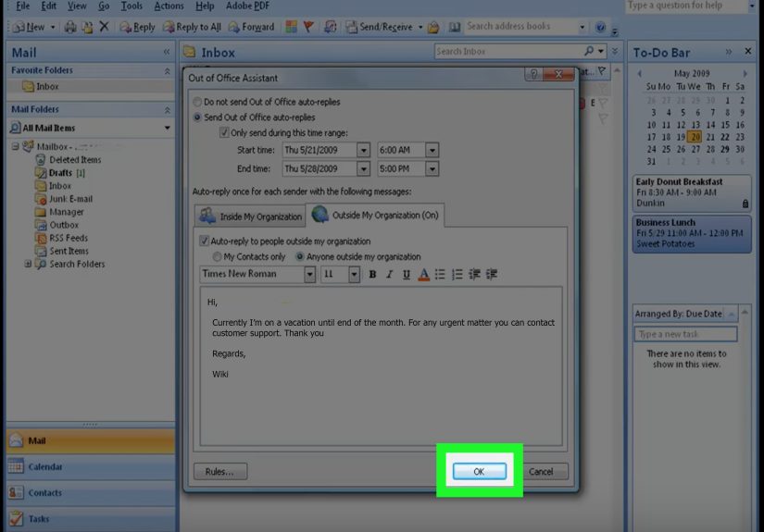The height and width of the screenshot is (532, 764).
Task: Insert a bulleted list
Action: [x=440, y=274]
